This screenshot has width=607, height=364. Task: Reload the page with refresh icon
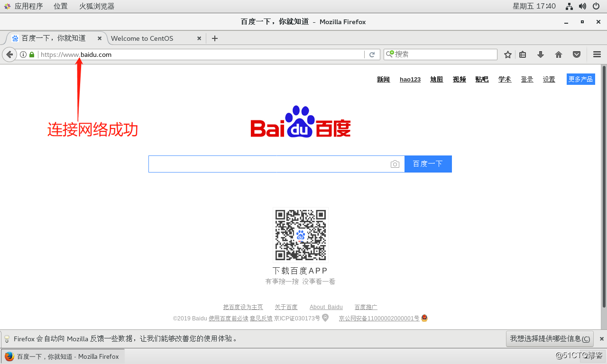coord(372,55)
